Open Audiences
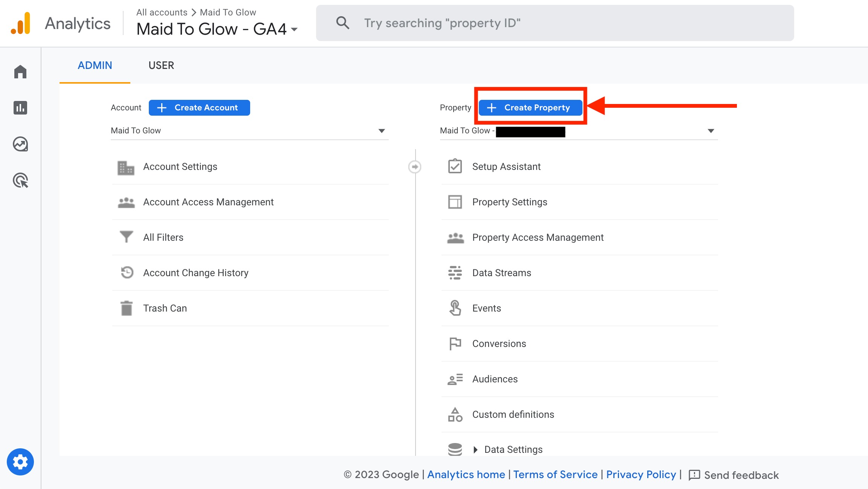The image size is (868, 489). 580,379
